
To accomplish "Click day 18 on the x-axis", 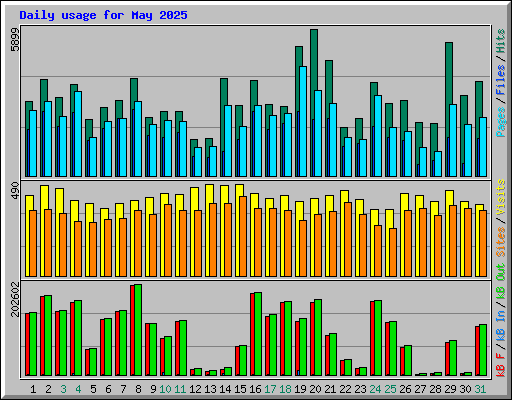I will (x=285, y=389).
